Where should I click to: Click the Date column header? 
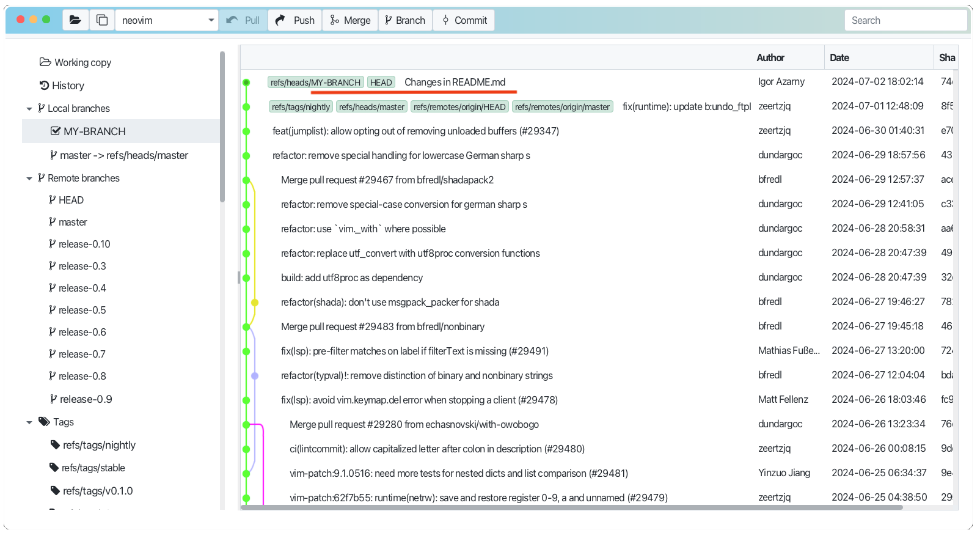[839, 57]
